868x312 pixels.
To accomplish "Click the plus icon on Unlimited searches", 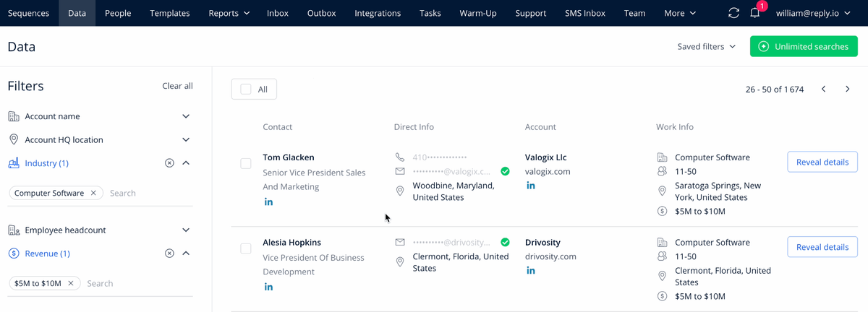I will pyautogui.click(x=763, y=46).
